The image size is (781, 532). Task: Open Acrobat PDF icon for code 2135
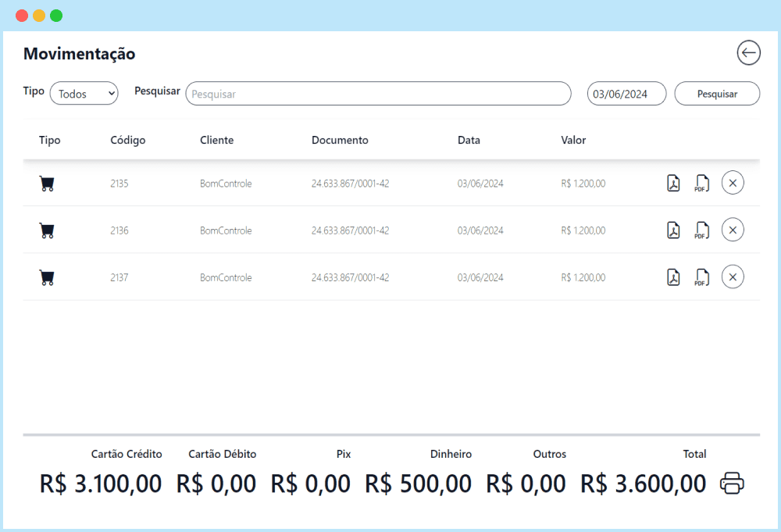tap(673, 184)
